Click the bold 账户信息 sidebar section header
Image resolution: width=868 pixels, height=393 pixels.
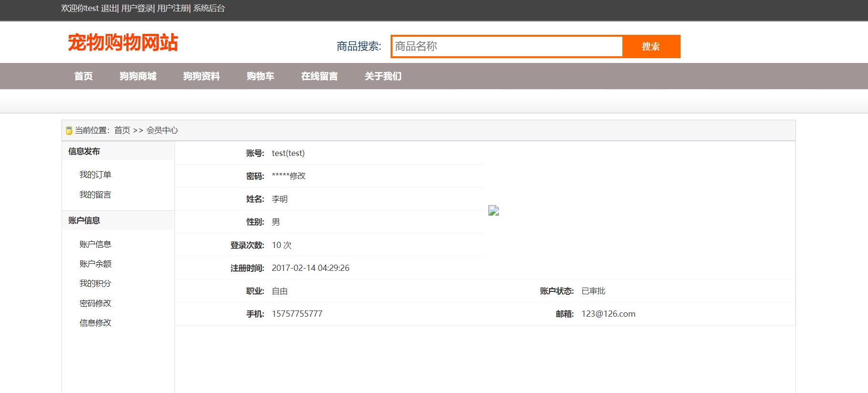point(84,220)
